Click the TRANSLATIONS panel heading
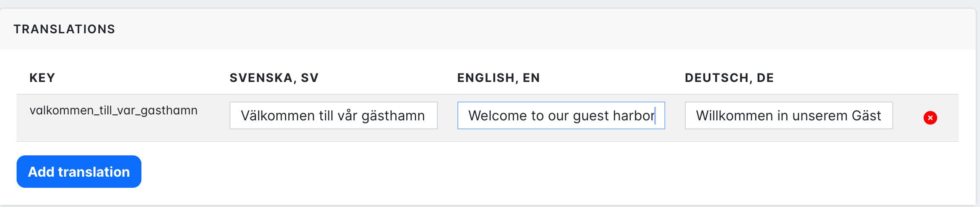The image size is (980, 207). [64, 29]
